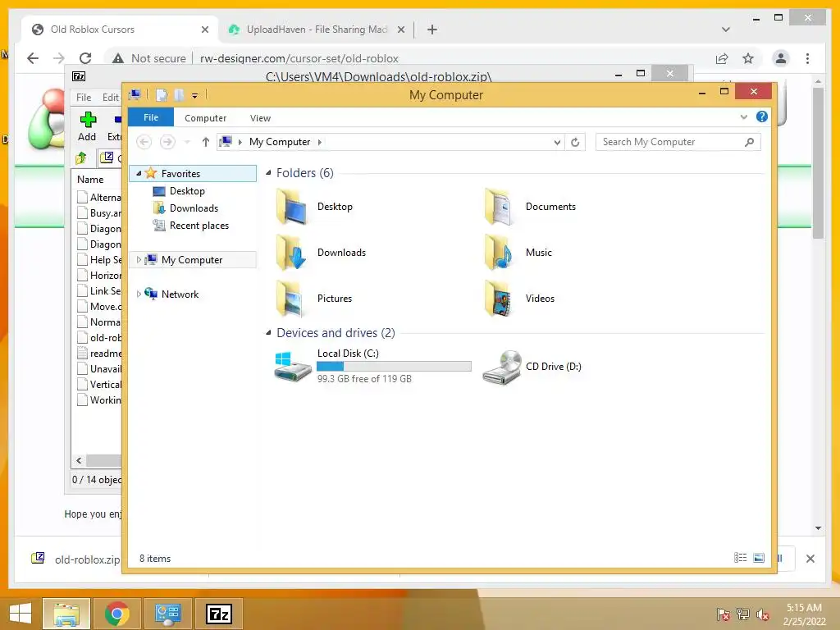
Task: Expand My Computer in navigation pane
Action: tap(139, 260)
